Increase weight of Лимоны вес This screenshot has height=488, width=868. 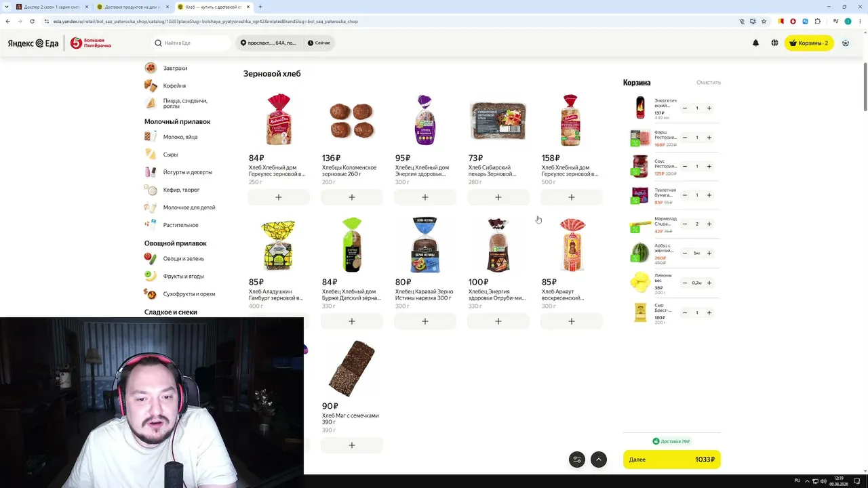(709, 283)
